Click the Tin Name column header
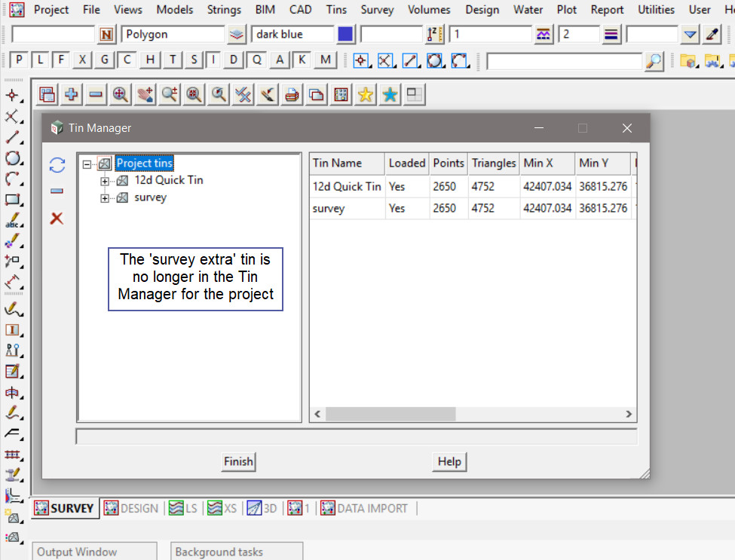 click(x=347, y=163)
